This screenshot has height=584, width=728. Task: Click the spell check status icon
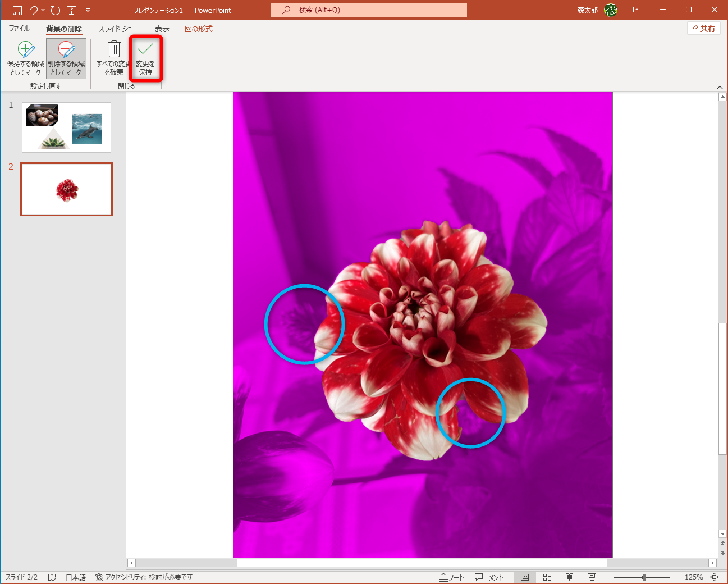[52, 577]
